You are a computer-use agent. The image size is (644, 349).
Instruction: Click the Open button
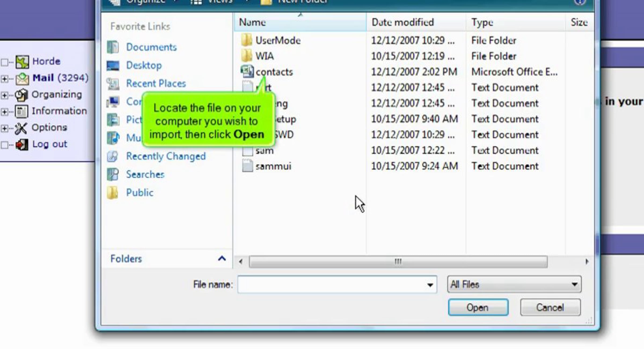click(478, 307)
